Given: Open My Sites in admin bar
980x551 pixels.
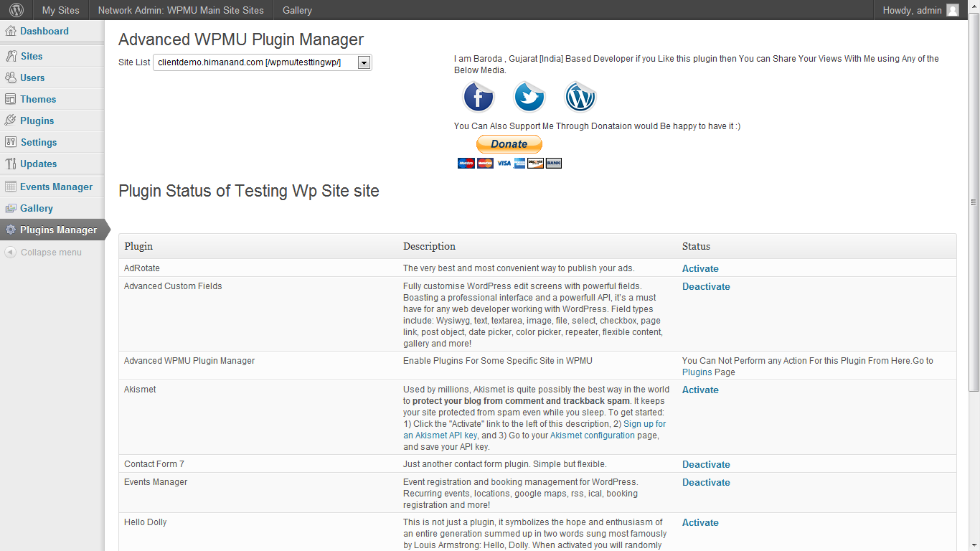Looking at the screenshot, I should (x=60, y=10).
